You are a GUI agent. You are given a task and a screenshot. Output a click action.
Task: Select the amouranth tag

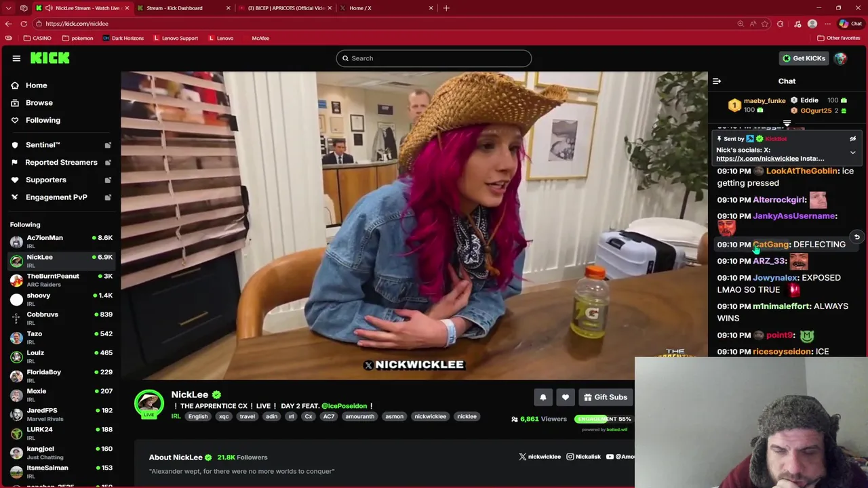359,417
